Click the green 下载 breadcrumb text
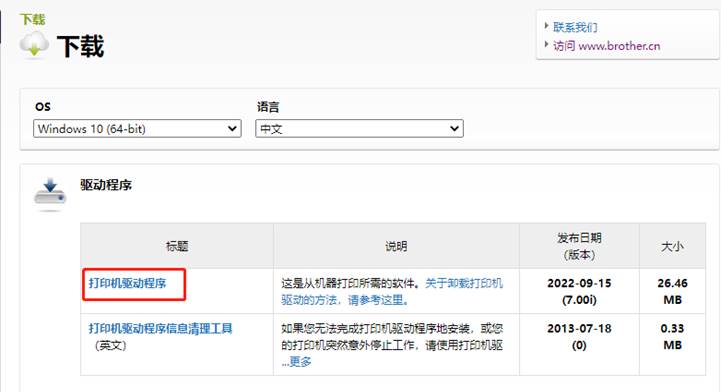Screen dimensions: 721x392 tap(33, 19)
